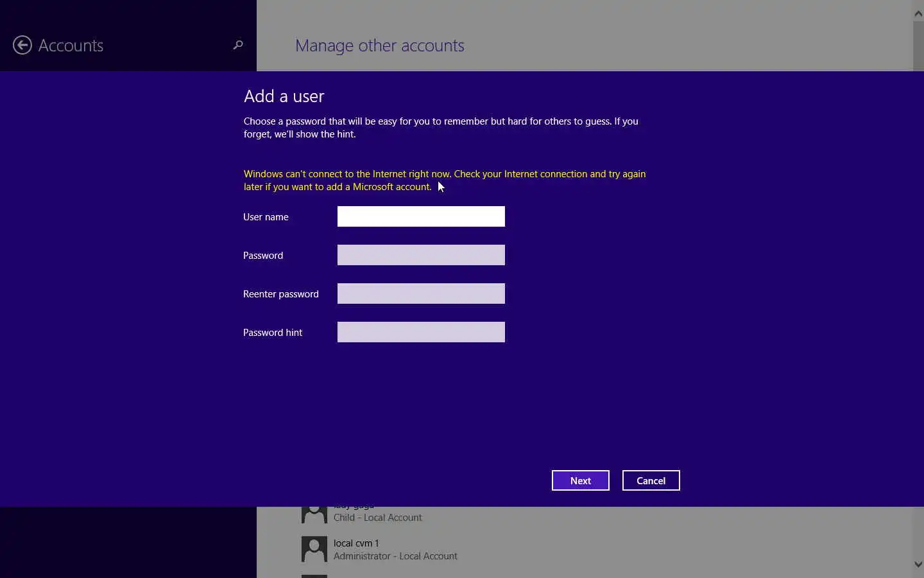
Task: Click the 'Manage other accounts' heading
Action: click(x=379, y=46)
